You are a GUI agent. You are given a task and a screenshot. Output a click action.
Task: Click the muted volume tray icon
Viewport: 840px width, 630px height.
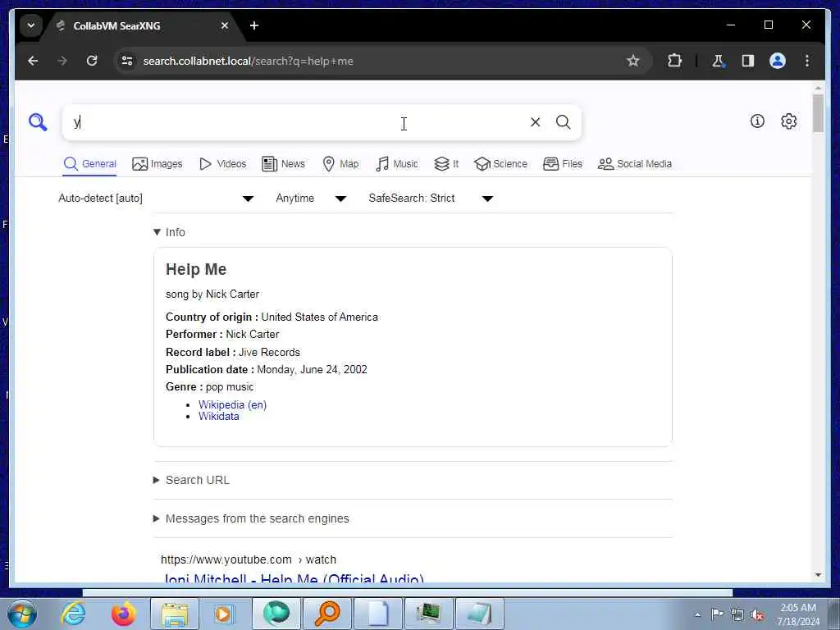tap(757, 614)
